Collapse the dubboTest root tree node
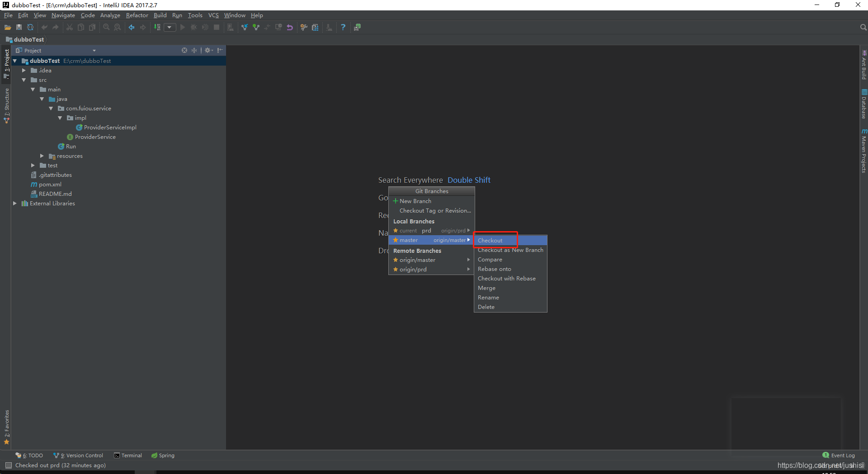 tap(15, 61)
